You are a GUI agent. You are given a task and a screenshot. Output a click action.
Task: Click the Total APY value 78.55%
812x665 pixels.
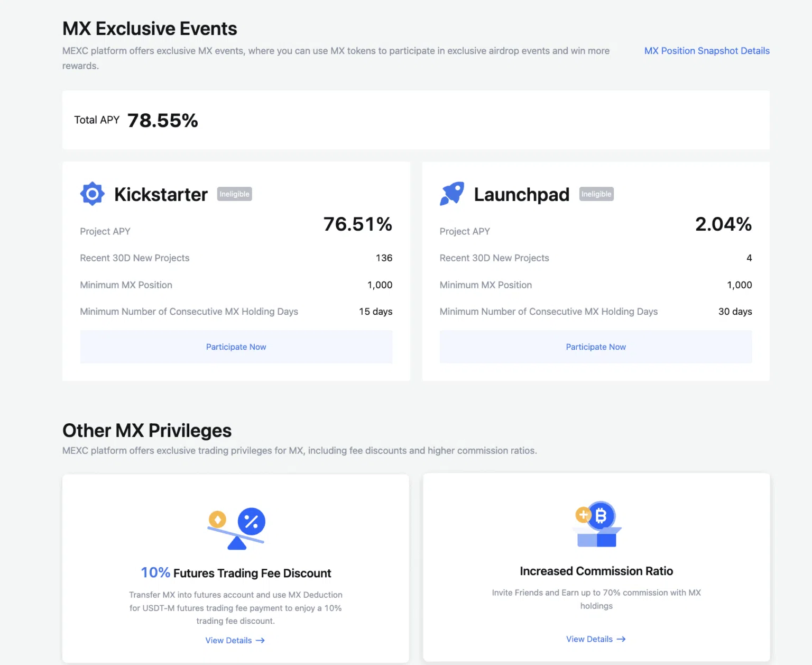[x=163, y=121]
